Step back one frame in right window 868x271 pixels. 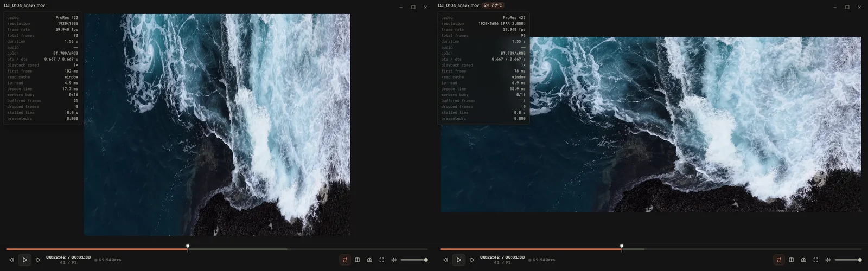(x=445, y=260)
